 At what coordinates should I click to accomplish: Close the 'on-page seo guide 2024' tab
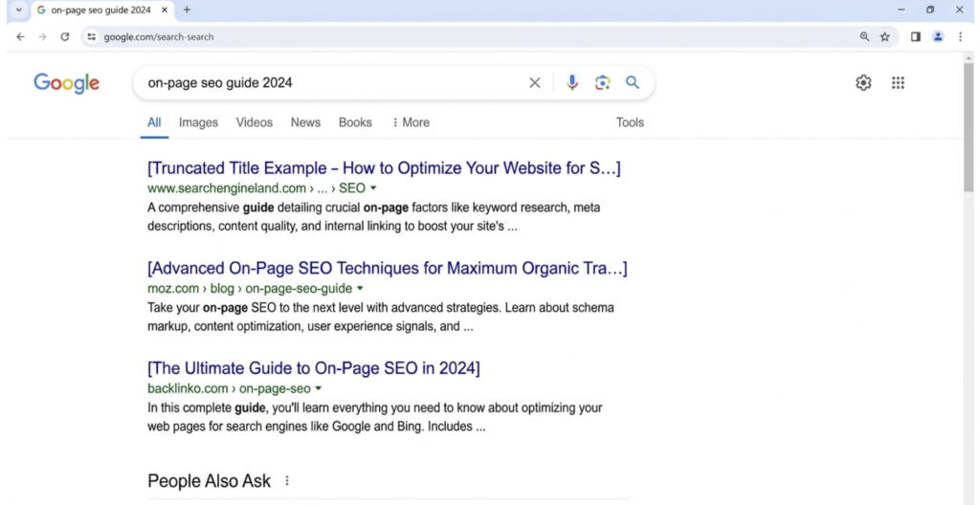click(165, 10)
